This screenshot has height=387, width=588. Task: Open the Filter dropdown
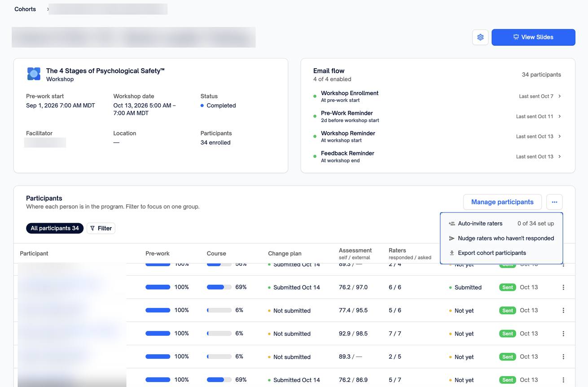click(101, 228)
